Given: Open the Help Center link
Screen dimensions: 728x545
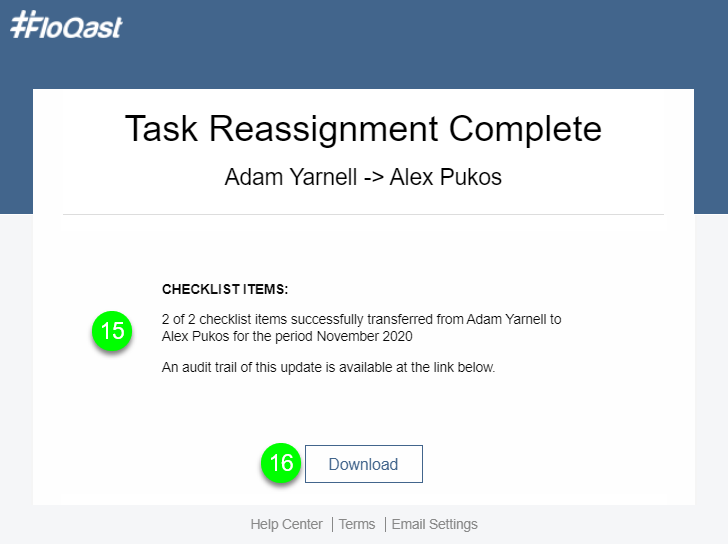Looking at the screenshot, I should coord(286,524).
